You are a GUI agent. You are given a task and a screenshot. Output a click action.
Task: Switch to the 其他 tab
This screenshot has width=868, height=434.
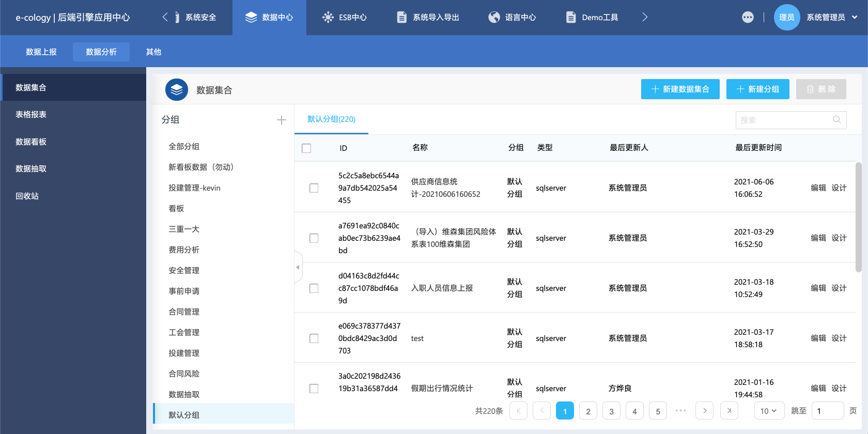coord(153,52)
